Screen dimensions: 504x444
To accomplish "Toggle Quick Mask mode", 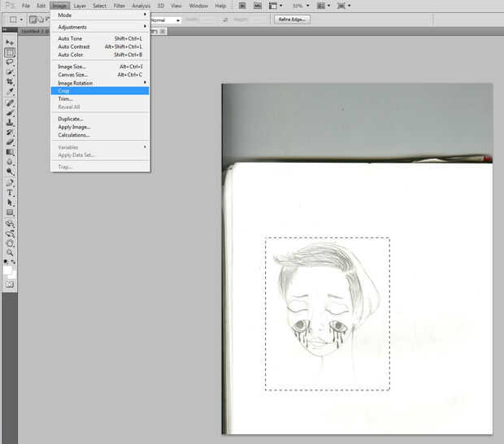I will pos(10,285).
